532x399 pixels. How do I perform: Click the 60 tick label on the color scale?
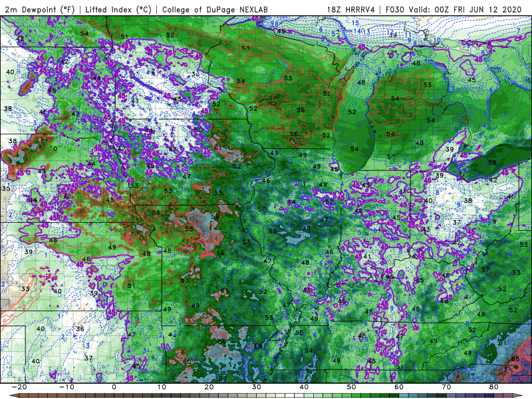click(x=399, y=387)
